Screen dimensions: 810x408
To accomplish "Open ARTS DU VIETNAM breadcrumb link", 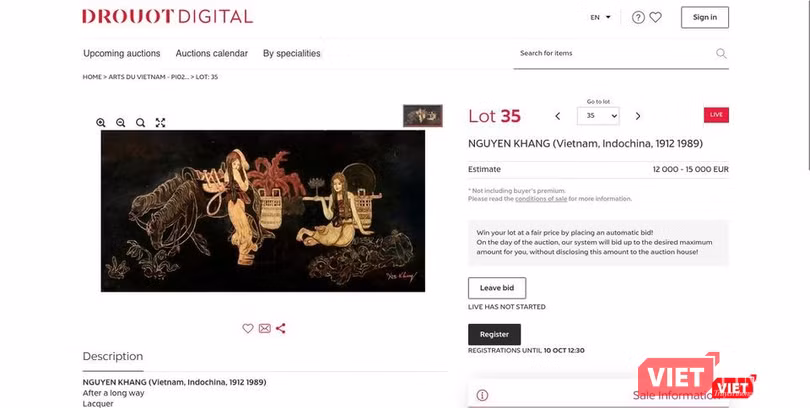I will [x=148, y=77].
